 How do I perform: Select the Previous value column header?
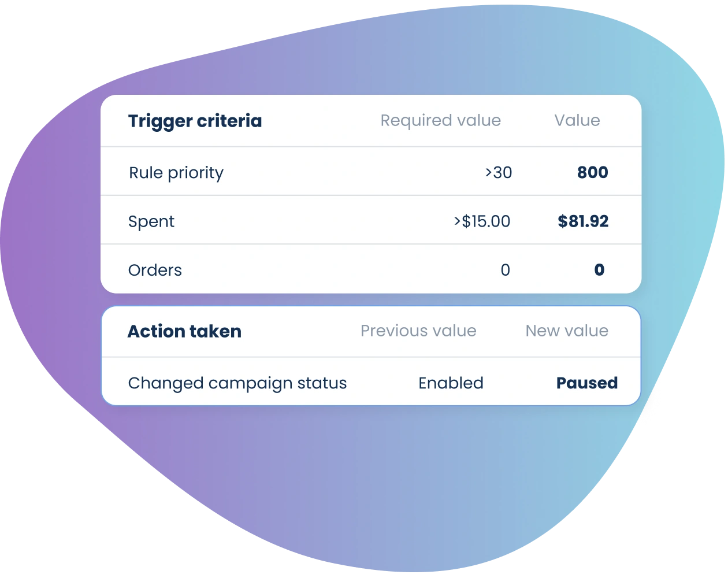418,331
